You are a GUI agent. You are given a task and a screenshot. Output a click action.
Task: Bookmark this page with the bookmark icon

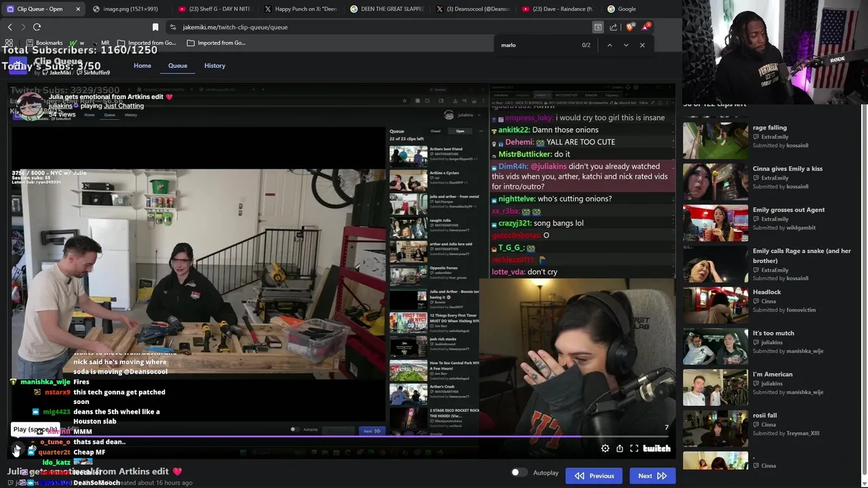(155, 27)
